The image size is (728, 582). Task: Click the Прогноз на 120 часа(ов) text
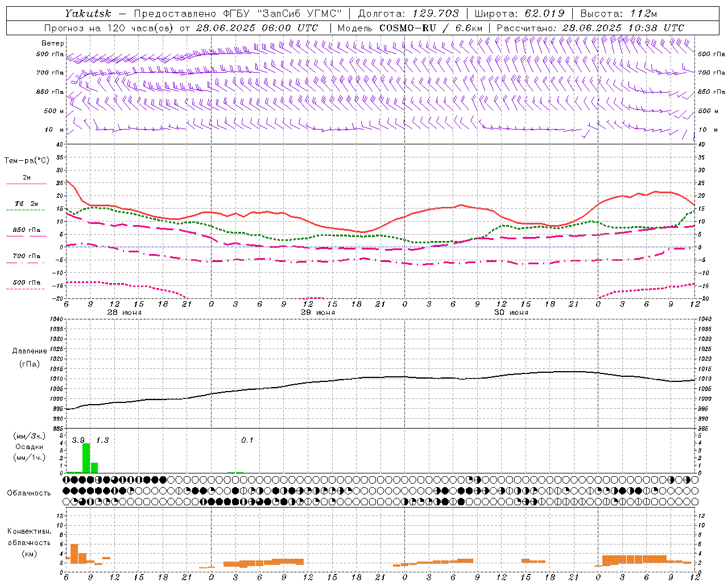coord(109,28)
